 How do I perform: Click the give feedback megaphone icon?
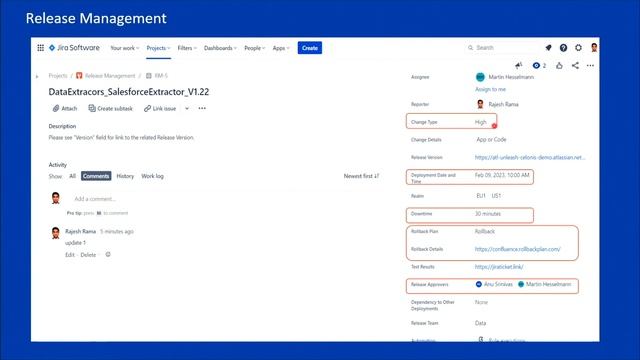519,65
